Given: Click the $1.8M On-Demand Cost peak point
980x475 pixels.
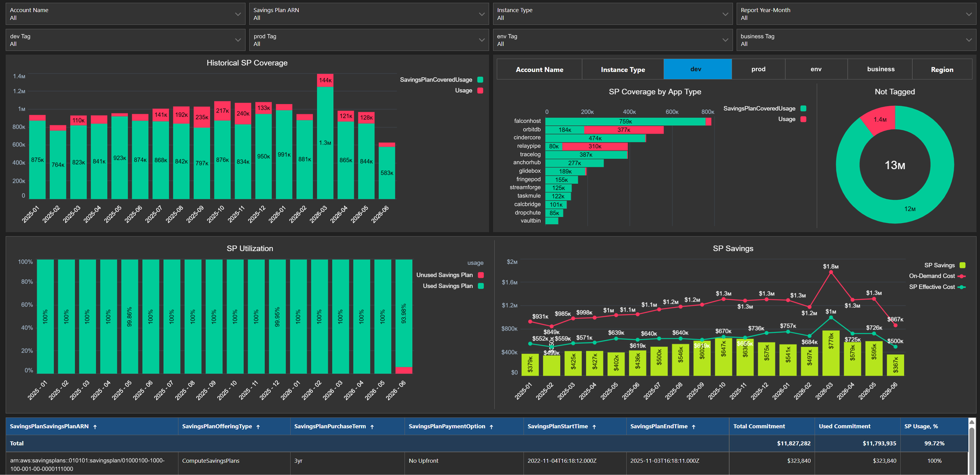Looking at the screenshot, I should pyautogui.click(x=831, y=272).
